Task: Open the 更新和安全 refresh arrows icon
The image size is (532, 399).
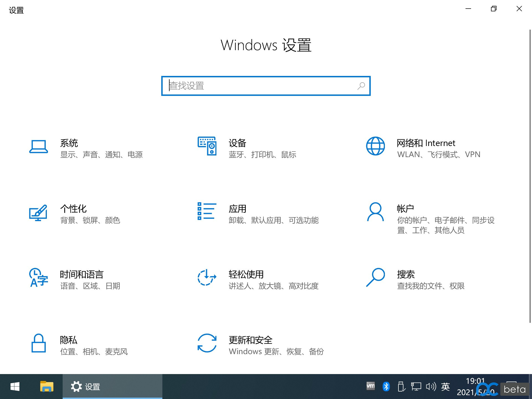Action: (207, 343)
